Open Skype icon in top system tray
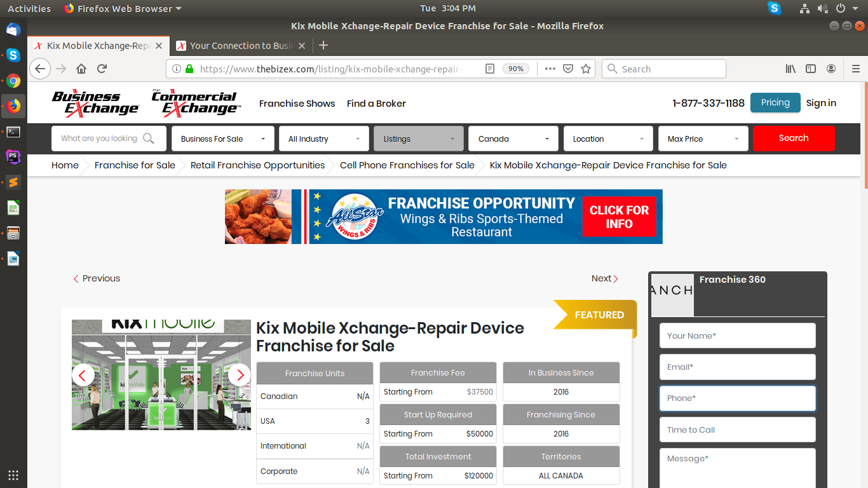The height and width of the screenshot is (488, 868). point(774,8)
